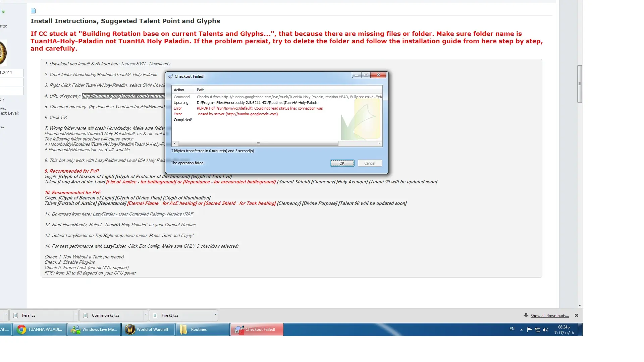Show hidden system tray icons arrow
The width and height of the screenshot is (644, 362).
[x=521, y=330]
